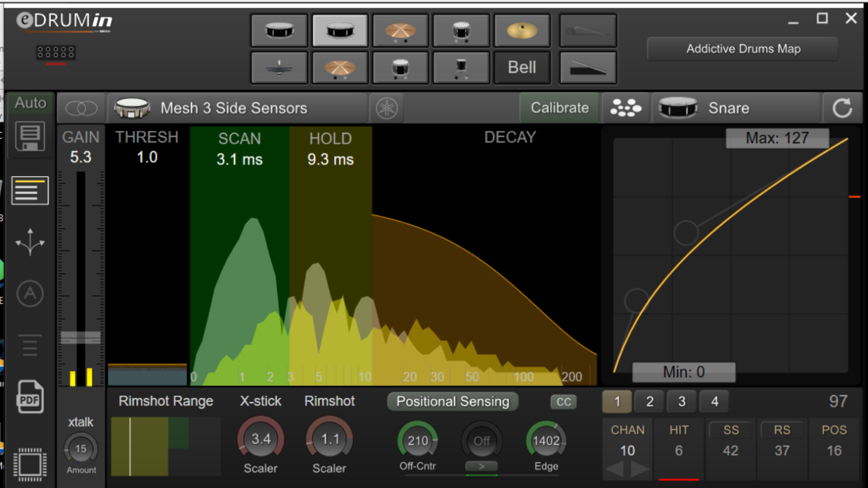Select the copper cymbal input between snare and tom

(x=401, y=30)
